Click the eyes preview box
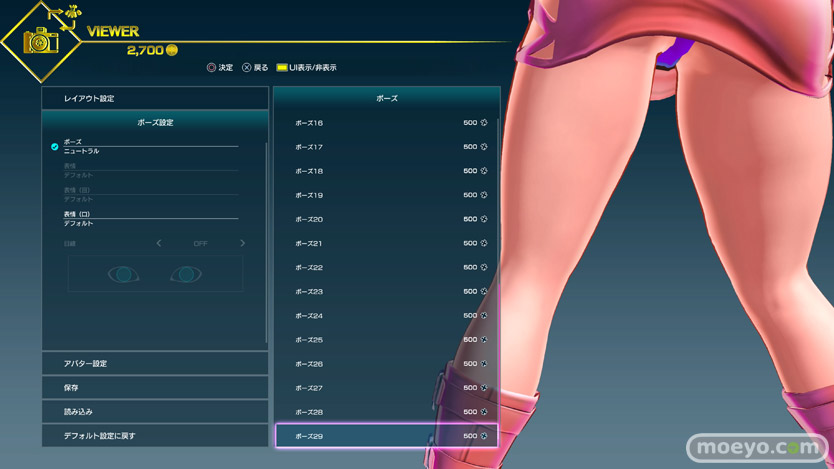Viewport: 834px width, 469px height. (x=155, y=274)
